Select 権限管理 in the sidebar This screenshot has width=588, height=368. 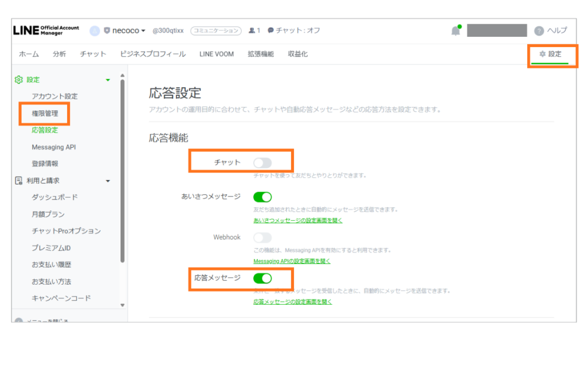click(45, 113)
